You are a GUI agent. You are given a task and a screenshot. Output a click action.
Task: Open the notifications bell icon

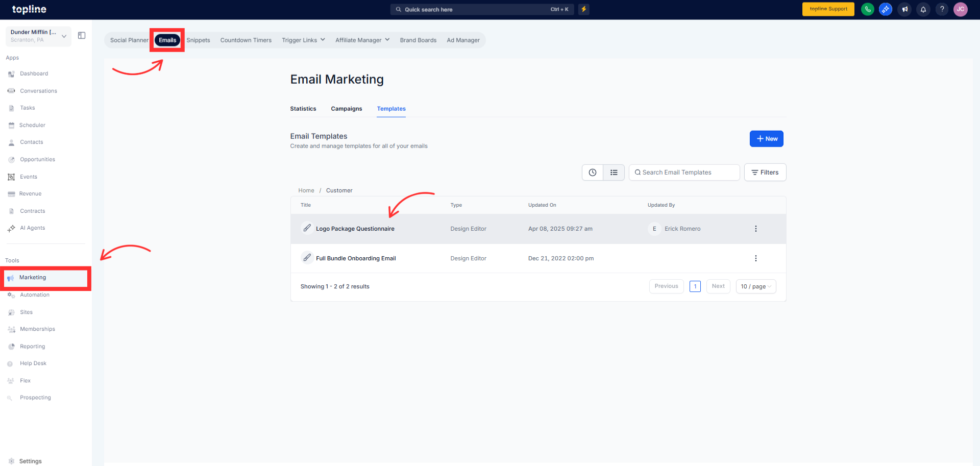point(923,9)
